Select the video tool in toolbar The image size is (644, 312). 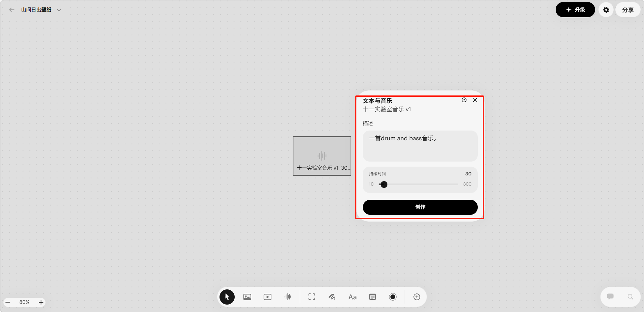pos(267,297)
